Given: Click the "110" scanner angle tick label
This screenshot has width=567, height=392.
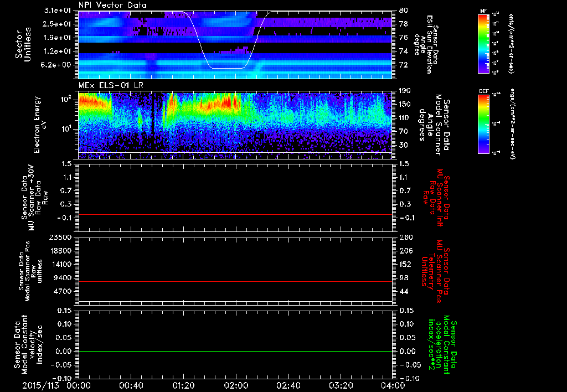Looking at the screenshot, I should [405, 118].
